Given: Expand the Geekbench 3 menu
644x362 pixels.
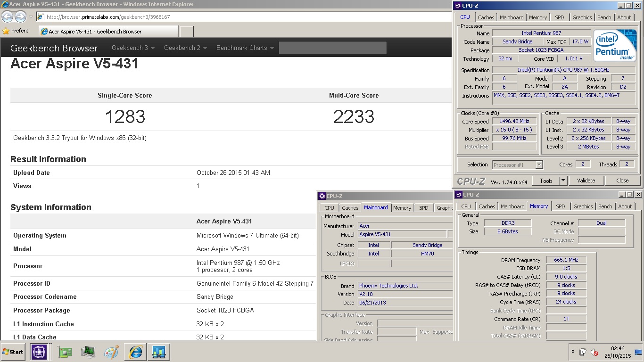Looking at the screenshot, I should [x=133, y=48].
